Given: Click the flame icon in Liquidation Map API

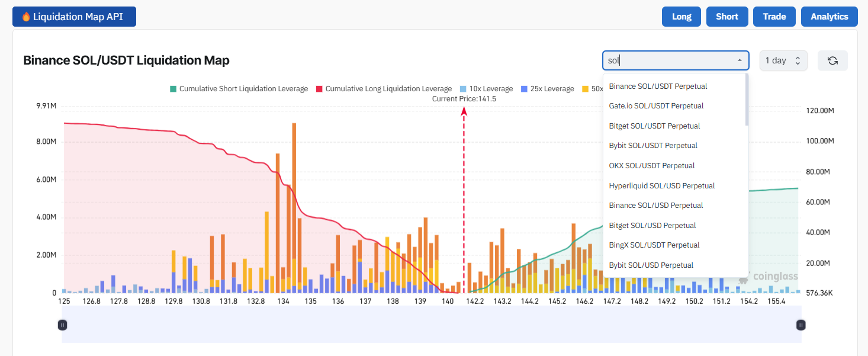Looking at the screenshot, I should [x=25, y=17].
